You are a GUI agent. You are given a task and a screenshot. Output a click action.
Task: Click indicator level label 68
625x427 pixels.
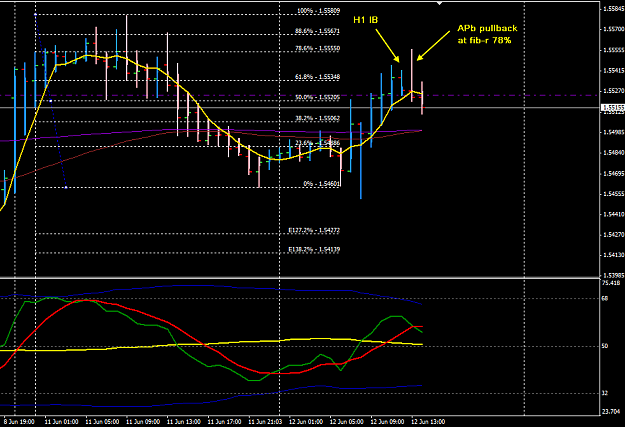pyautogui.click(x=605, y=298)
